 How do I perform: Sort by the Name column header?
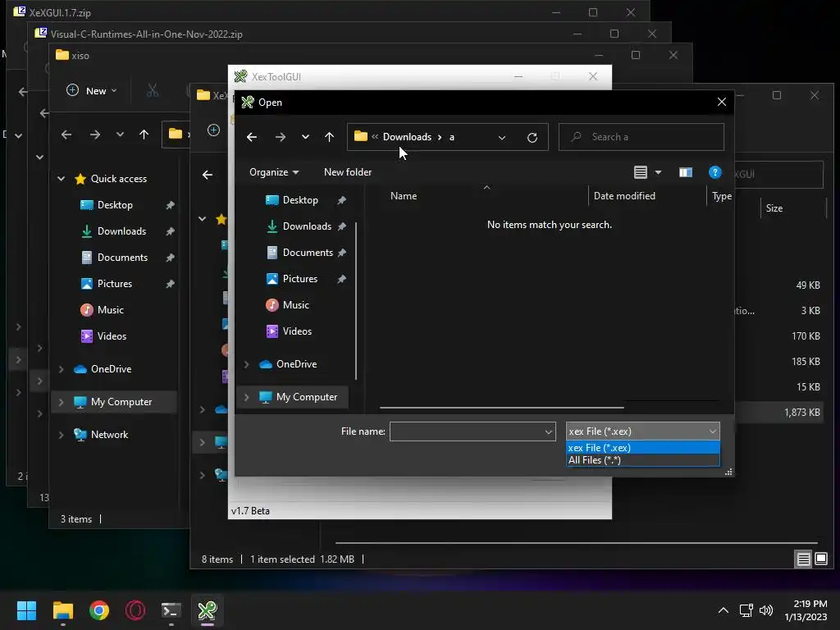tap(404, 196)
